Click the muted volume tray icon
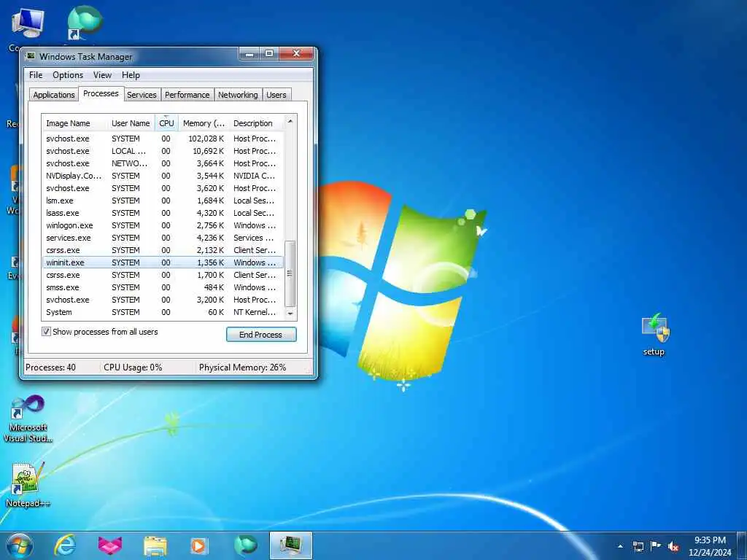The height and width of the screenshot is (560, 747). [x=673, y=546]
